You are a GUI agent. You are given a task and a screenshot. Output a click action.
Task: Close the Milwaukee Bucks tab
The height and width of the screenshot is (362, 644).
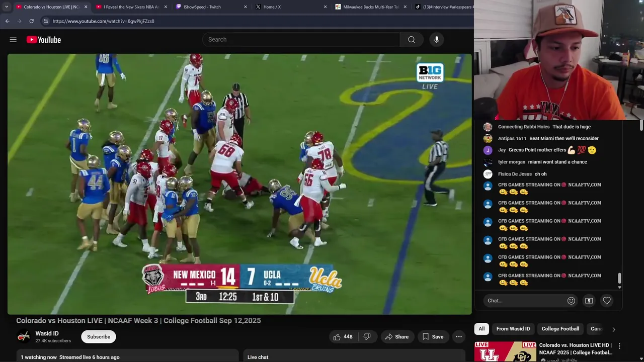tap(405, 7)
